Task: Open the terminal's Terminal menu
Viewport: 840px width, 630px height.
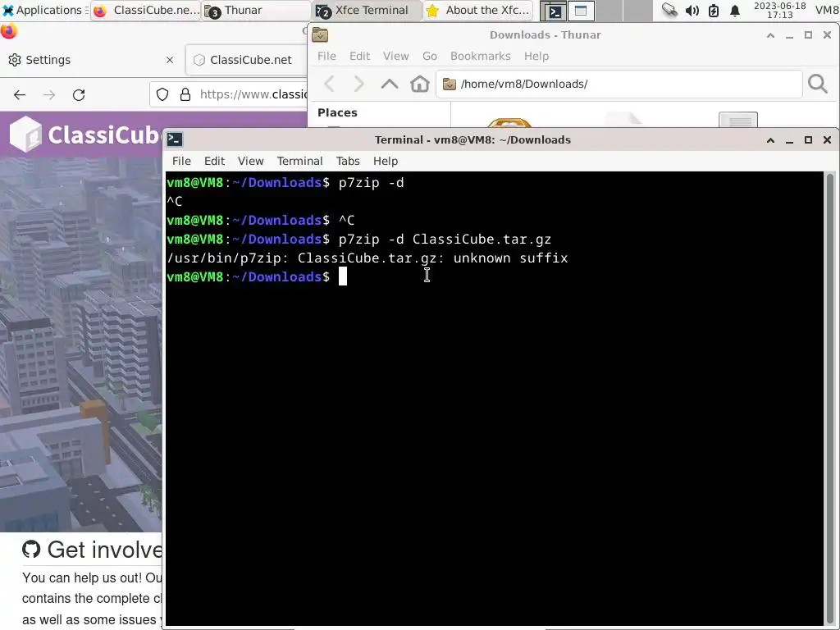Action: (x=299, y=162)
